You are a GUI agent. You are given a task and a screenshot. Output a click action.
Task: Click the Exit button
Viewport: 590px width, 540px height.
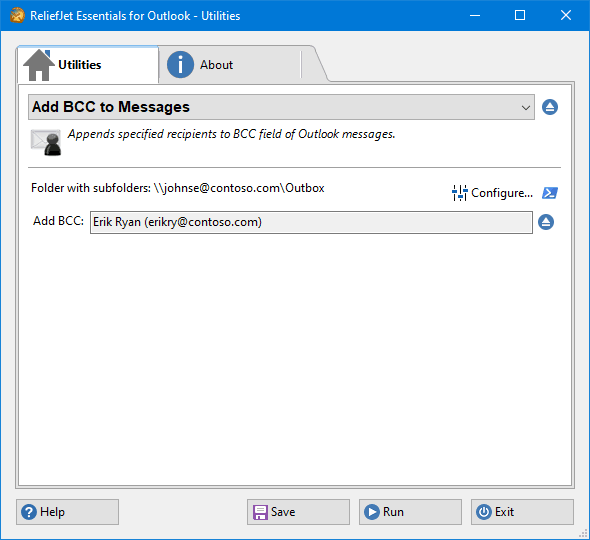(x=522, y=512)
